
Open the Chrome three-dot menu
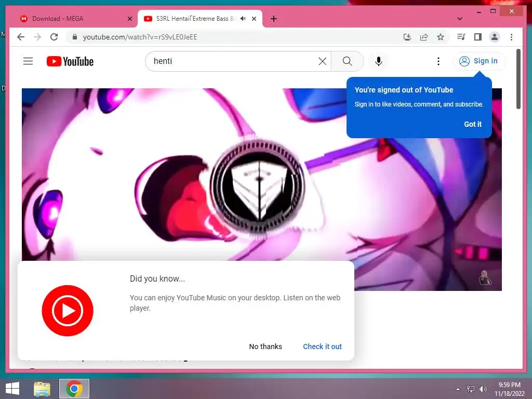(x=511, y=37)
